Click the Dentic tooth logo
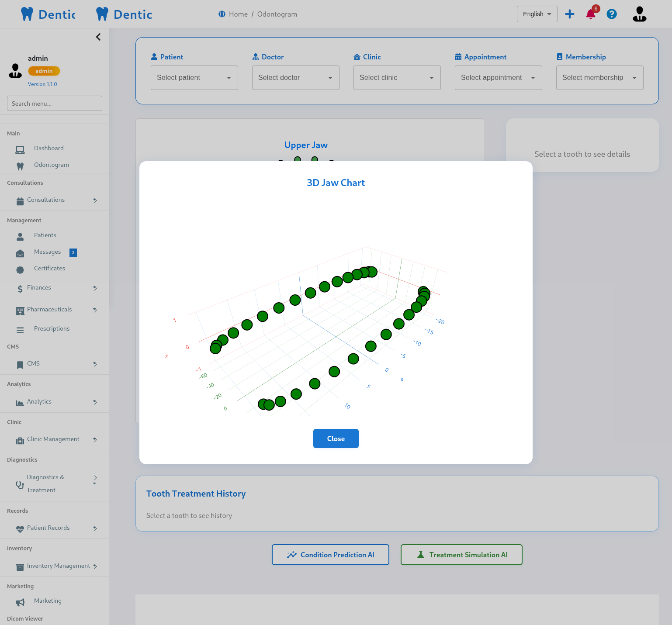 (x=27, y=14)
